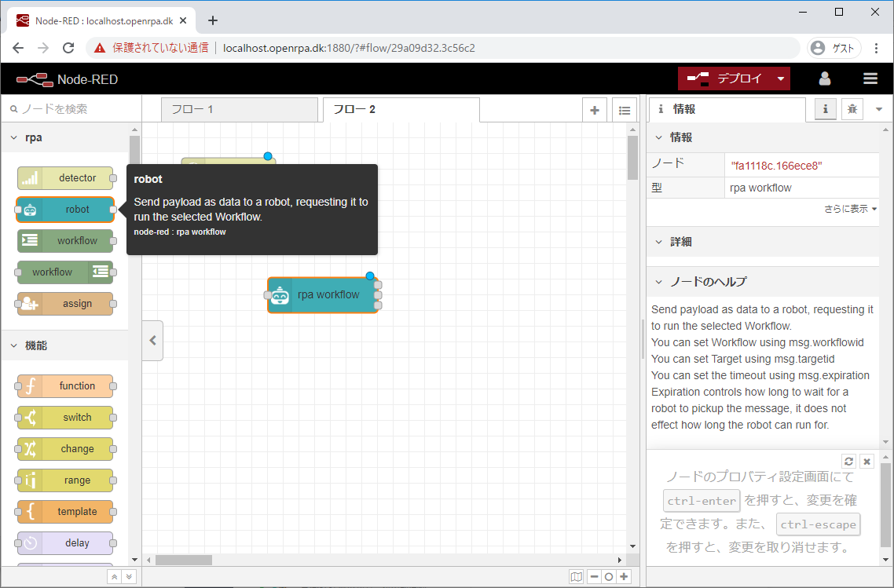Click the デプロイ deploy button
Image resolution: width=894 pixels, height=588 pixels.
[x=725, y=79]
